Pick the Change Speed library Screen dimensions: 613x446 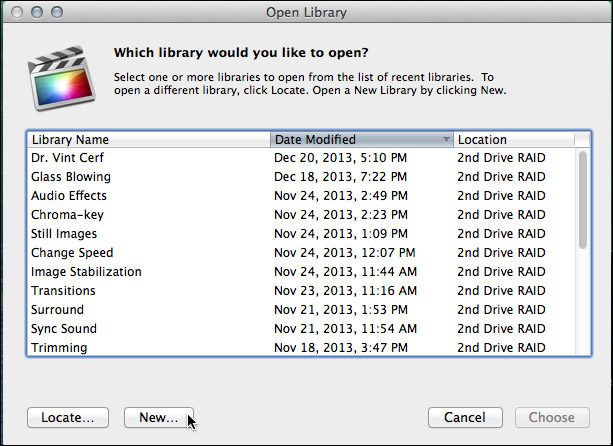click(x=301, y=253)
